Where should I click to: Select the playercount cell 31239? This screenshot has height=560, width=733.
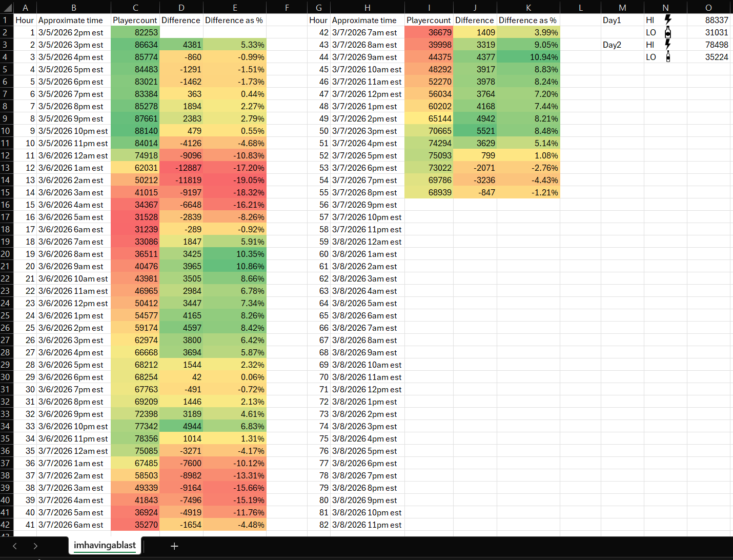(135, 229)
